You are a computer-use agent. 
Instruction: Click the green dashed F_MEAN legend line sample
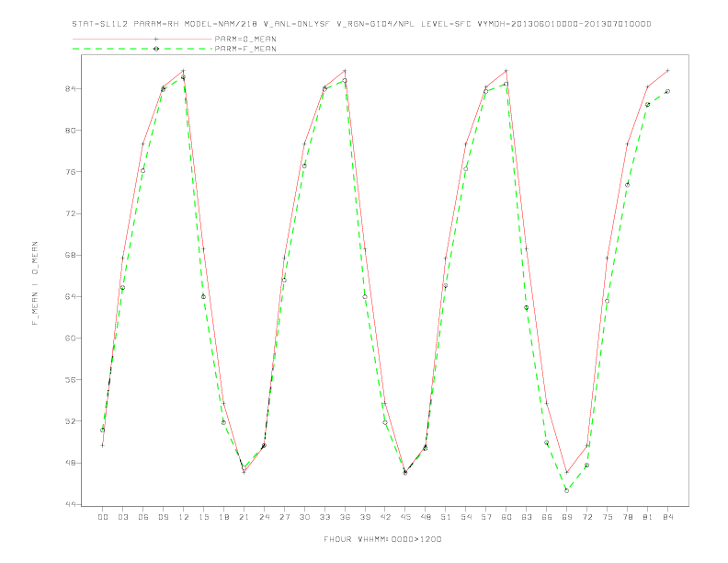click(x=142, y=49)
